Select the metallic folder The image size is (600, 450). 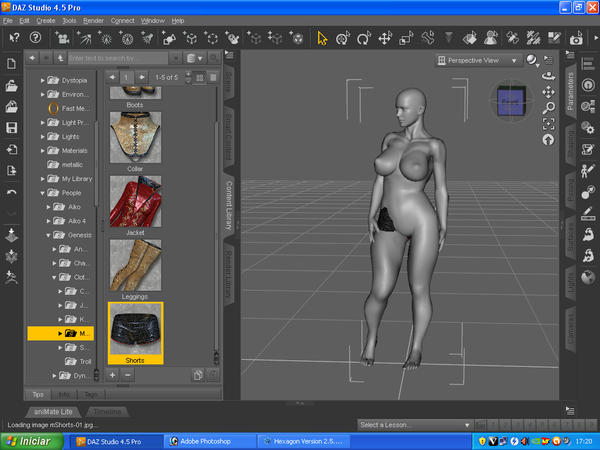(65, 165)
